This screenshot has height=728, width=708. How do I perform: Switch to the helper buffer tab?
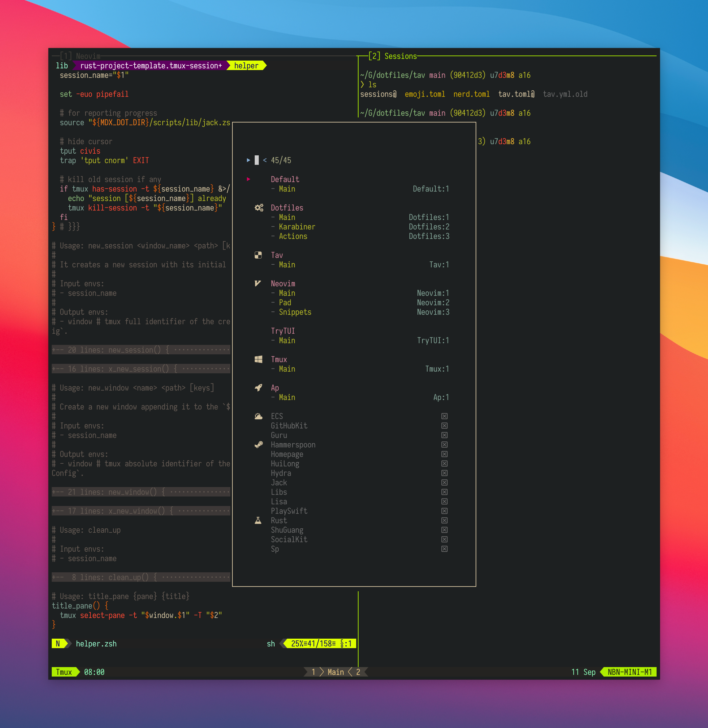(x=246, y=66)
